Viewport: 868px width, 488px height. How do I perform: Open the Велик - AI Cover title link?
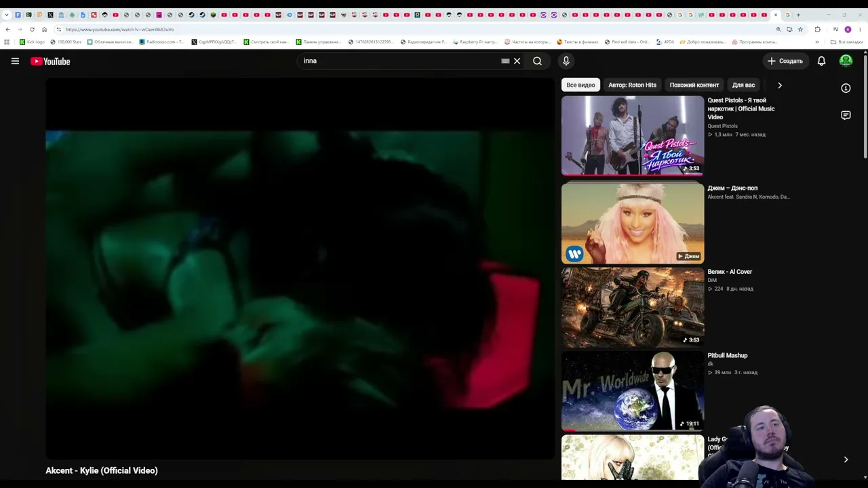pos(730,272)
